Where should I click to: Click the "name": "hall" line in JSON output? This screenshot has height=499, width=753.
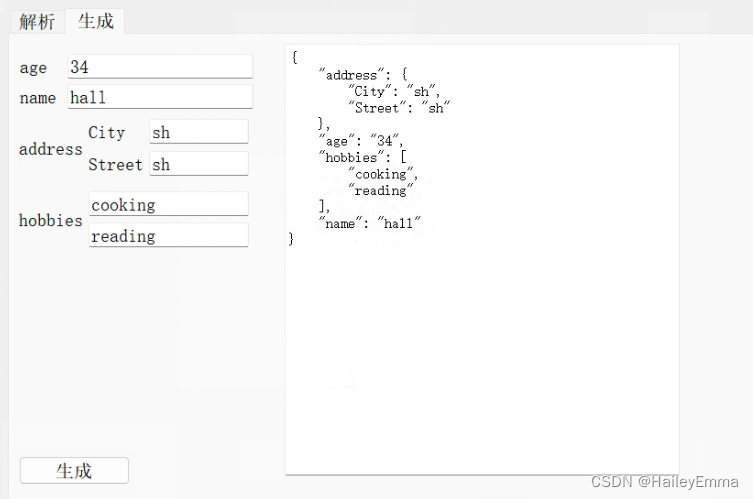click(x=370, y=222)
